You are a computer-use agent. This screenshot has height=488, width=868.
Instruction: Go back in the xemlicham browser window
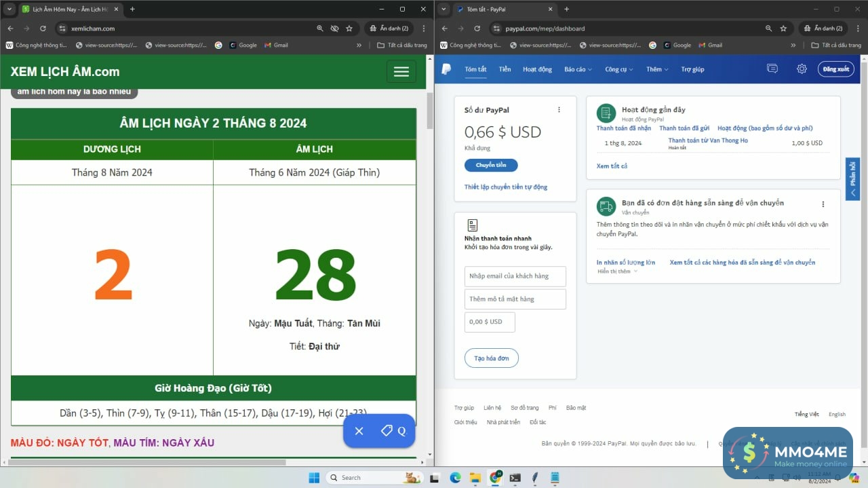[10, 29]
